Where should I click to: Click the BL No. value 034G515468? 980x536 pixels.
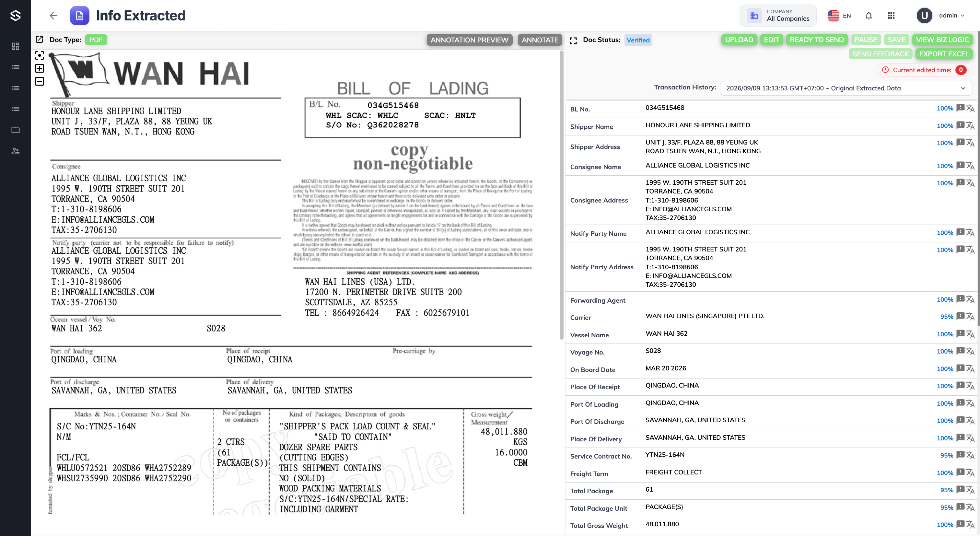pyautogui.click(x=665, y=108)
